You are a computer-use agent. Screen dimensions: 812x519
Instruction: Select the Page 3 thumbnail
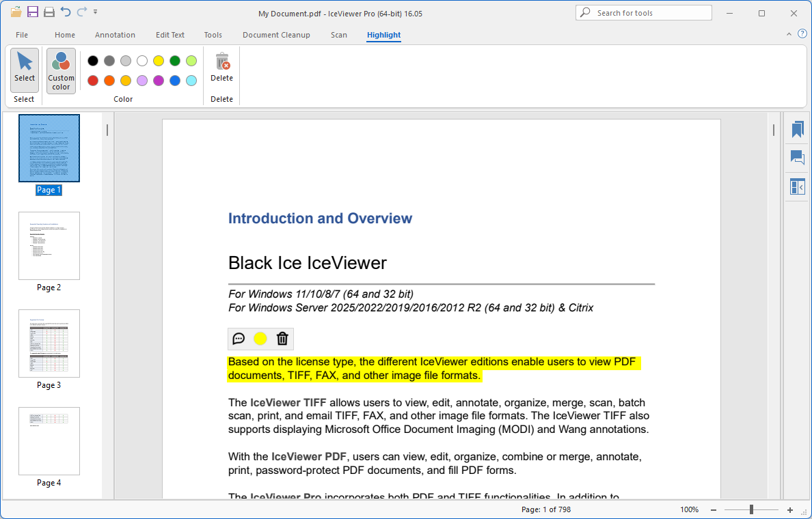[x=49, y=343]
